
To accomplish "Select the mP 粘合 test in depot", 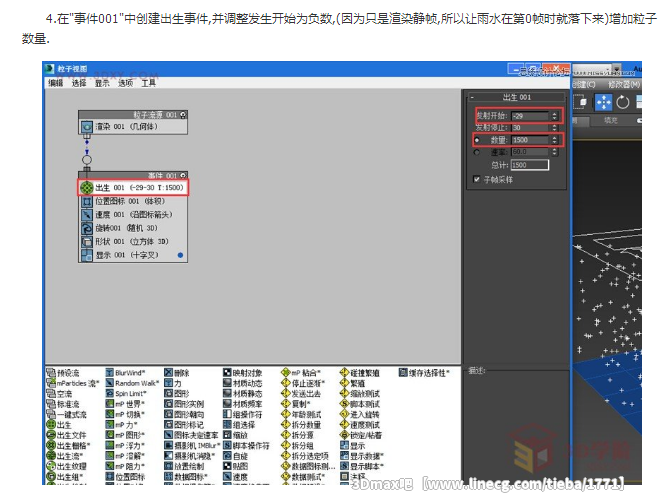I will point(301,373).
